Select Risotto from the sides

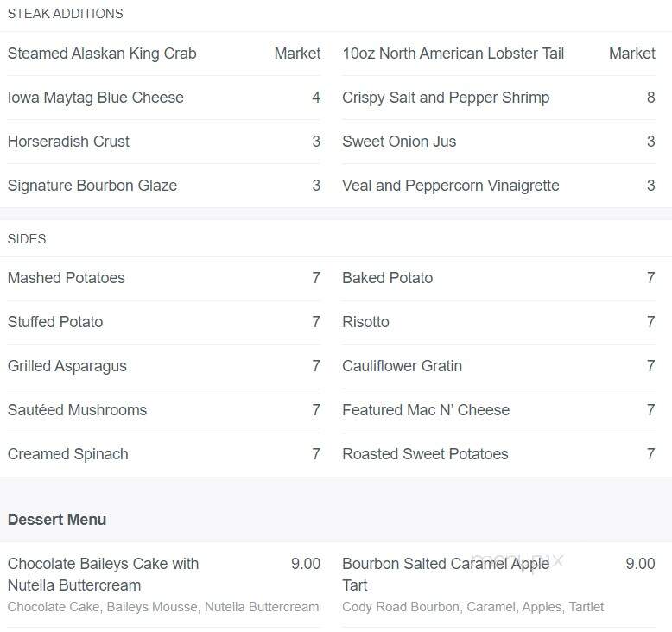[365, 322]
